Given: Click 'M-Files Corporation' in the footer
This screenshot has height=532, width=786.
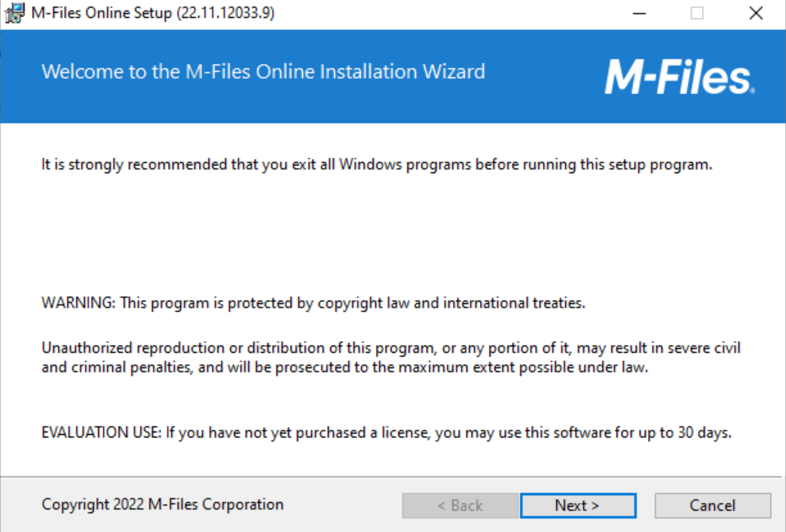Looking at the screenshot, I should [x=216, y=504].
